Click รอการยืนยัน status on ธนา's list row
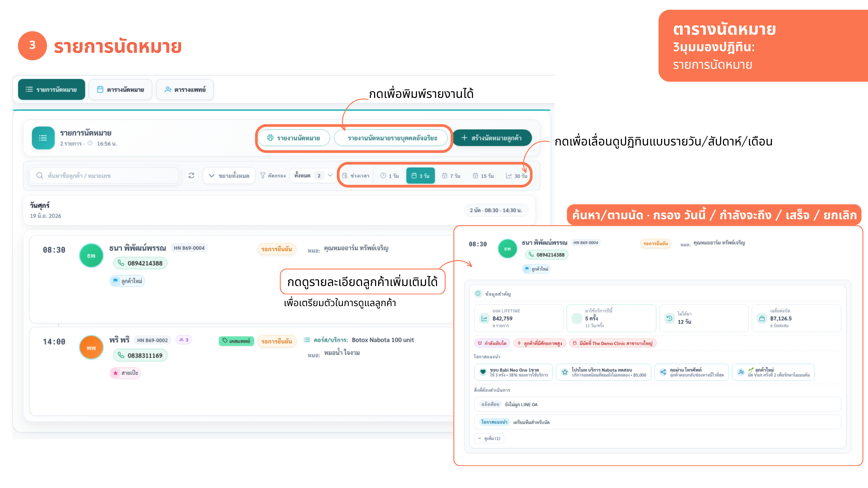Viewport: 868px width, 488px height. tap(277, 249)
